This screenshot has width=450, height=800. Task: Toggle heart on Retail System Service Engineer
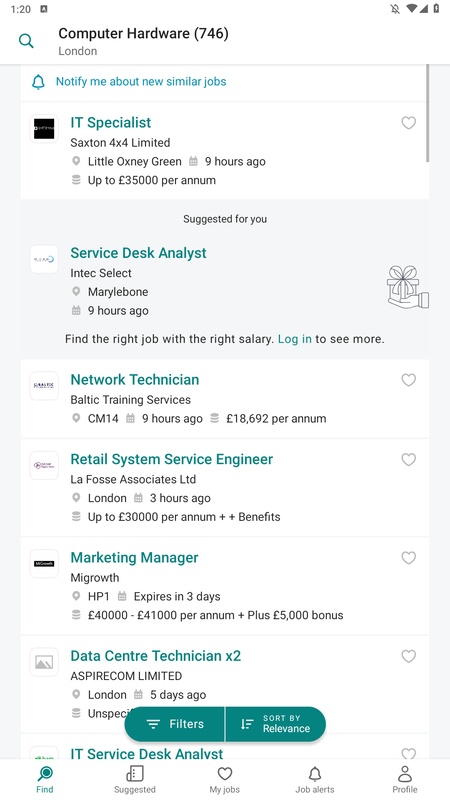coord(409,460)
